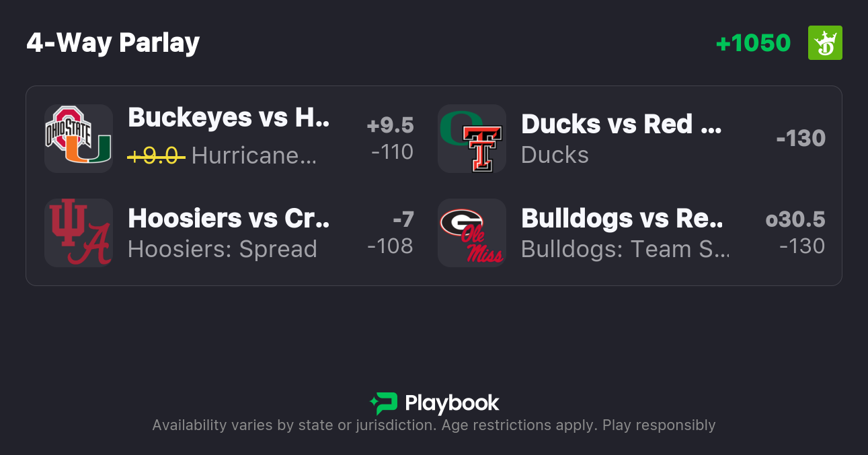Click the -7 Hoosiers spread value
The image size is (868, 455).
click(403, 219)
